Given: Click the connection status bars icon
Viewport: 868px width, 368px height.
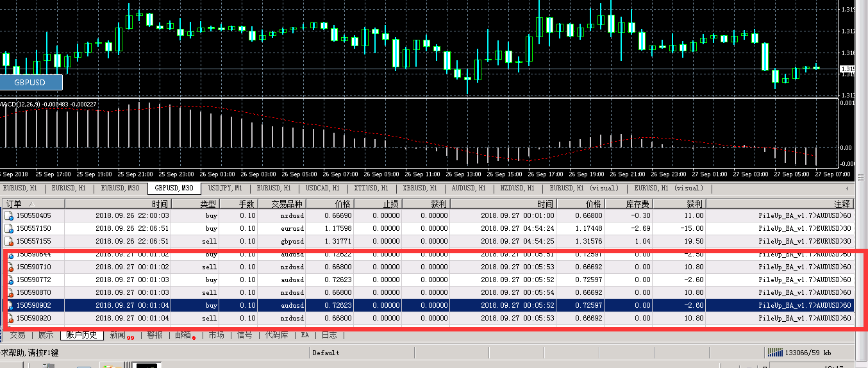Looking at the screenshot, I should tap(775, 353).
